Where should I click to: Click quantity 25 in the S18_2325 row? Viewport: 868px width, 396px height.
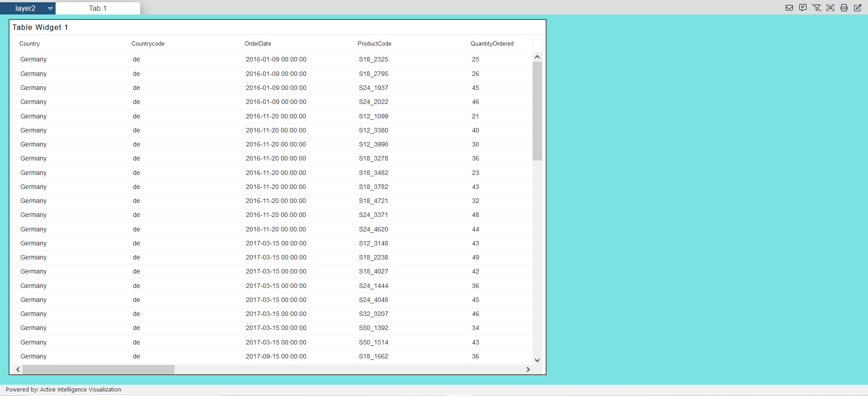point(476,59)
